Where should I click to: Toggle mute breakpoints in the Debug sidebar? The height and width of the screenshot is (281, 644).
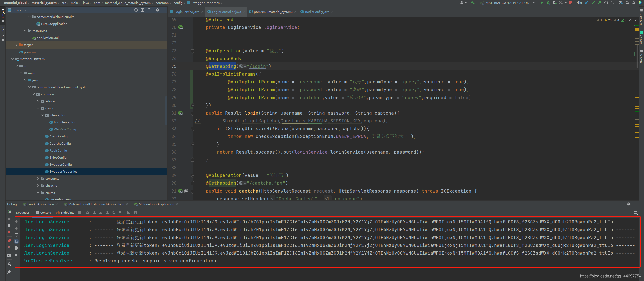(9, 247)
